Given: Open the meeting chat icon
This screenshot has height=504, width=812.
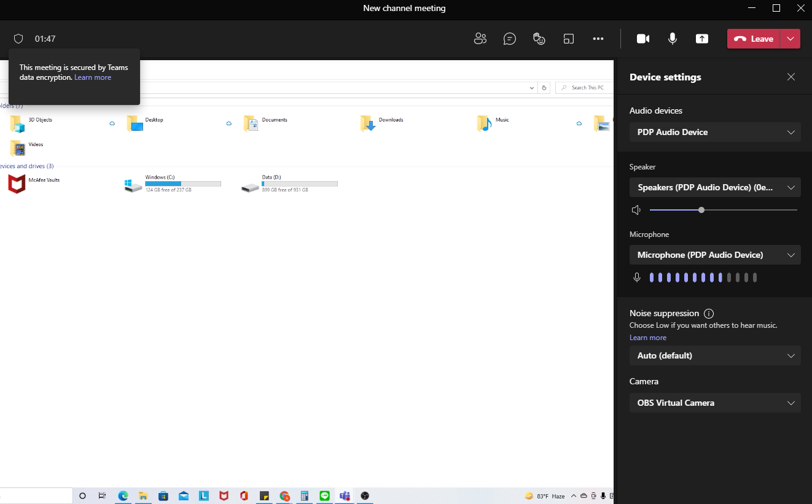Looking at the screenshot, I should pyautogui.click(x=510, y=39).
